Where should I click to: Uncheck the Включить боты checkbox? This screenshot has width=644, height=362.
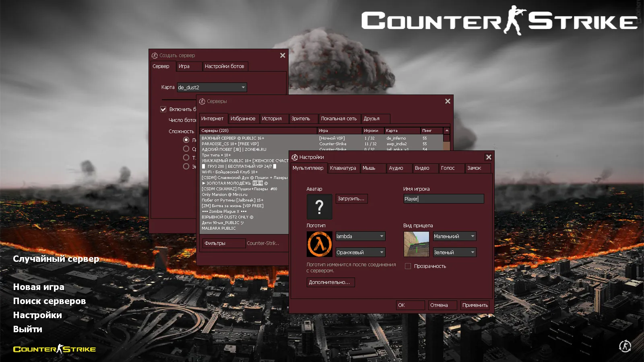point(163,109)
